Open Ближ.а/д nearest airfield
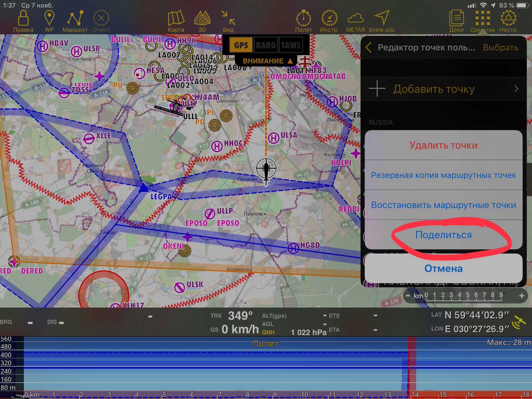Viewport: 532px width, 399px height. [x=381, y=19]
